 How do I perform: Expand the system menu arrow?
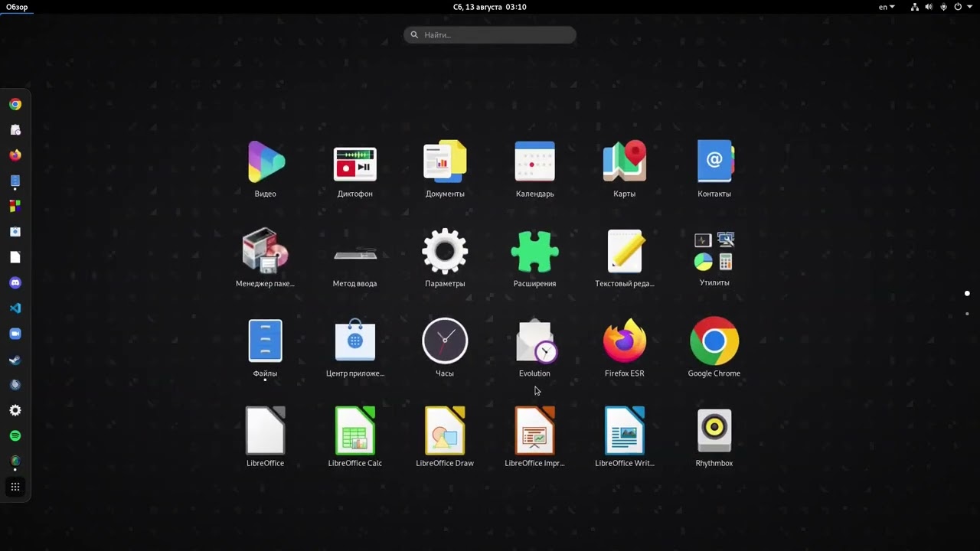coord(970,7)
